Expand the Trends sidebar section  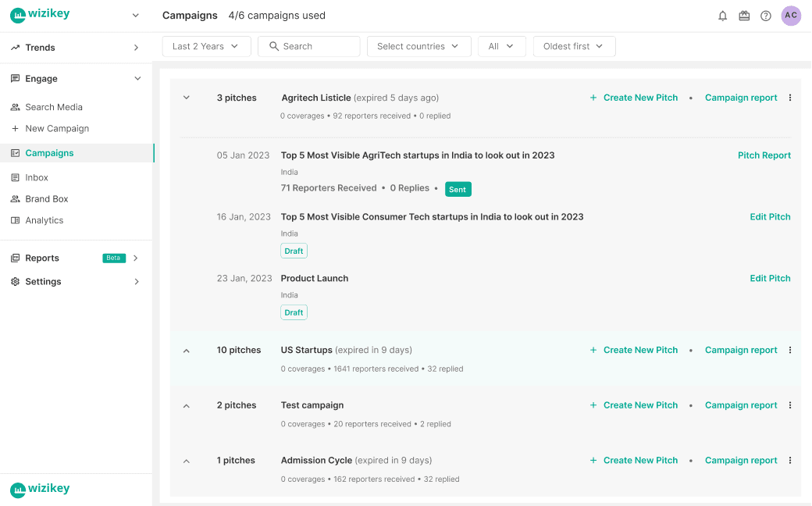[x=76, y=48]
